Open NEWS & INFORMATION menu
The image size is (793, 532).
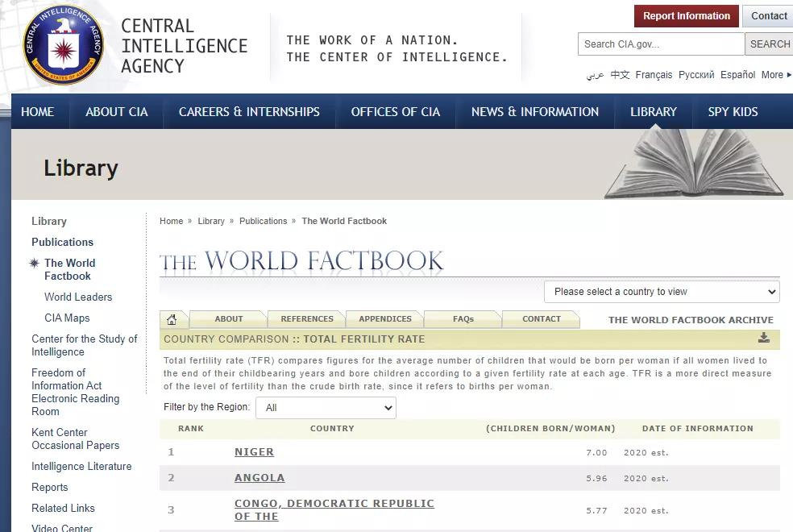click(535, 112)
